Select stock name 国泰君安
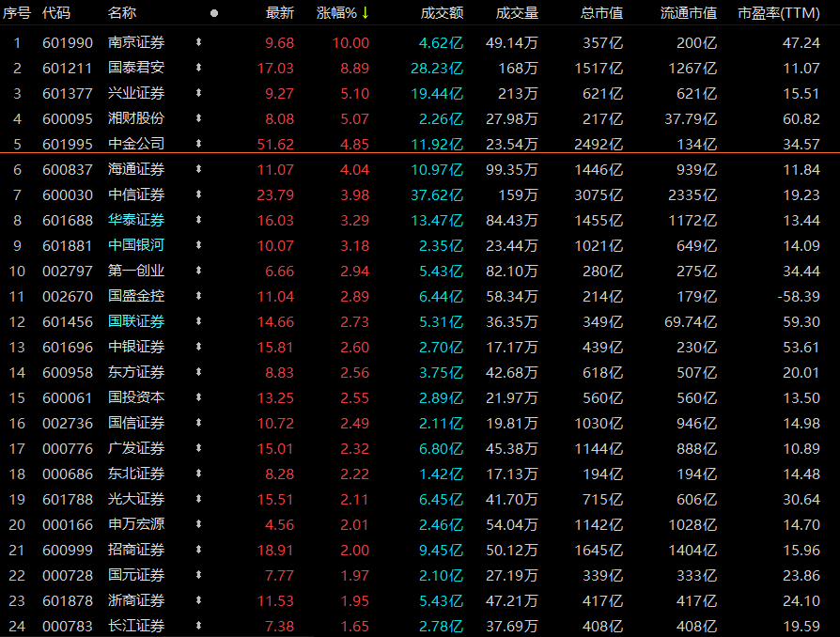 pyautogui.click(x=136, y=68)
